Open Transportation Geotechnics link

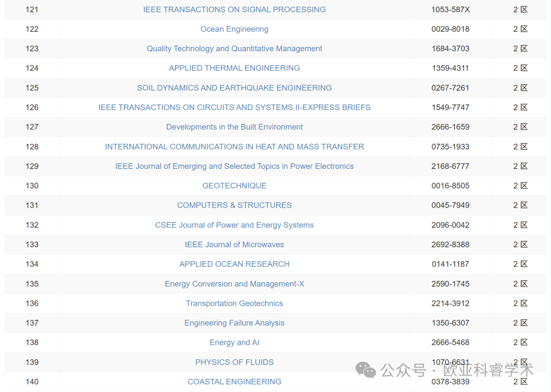[x=234, y=303]
